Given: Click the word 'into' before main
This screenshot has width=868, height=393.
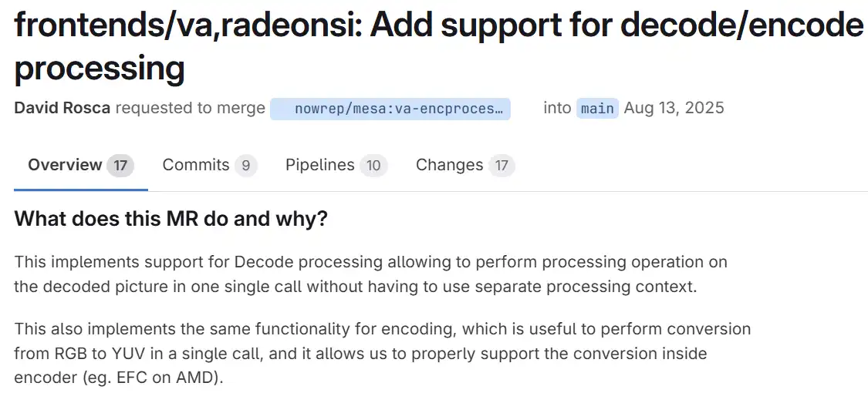Looking at the screenshot, I should coord(556,108).
